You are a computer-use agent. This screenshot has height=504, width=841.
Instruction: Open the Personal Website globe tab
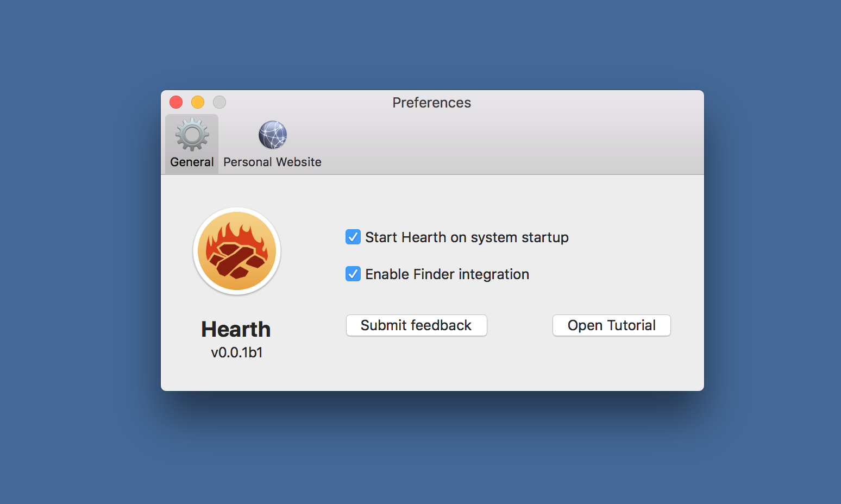(x=272, y=144)
